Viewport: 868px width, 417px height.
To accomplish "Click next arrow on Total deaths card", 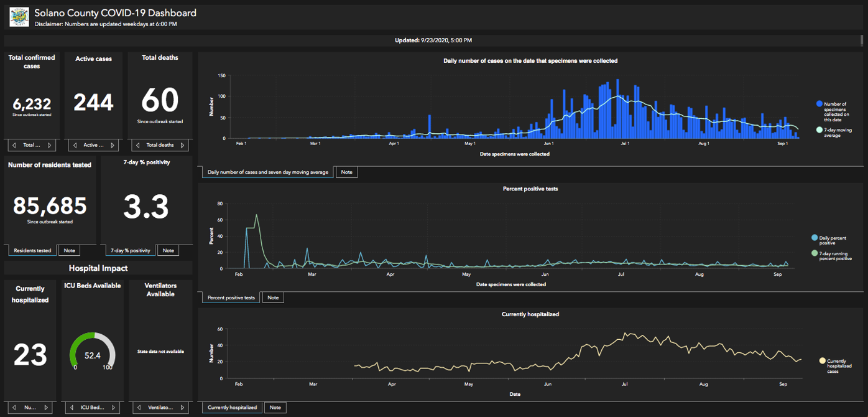I will [182, 145].
